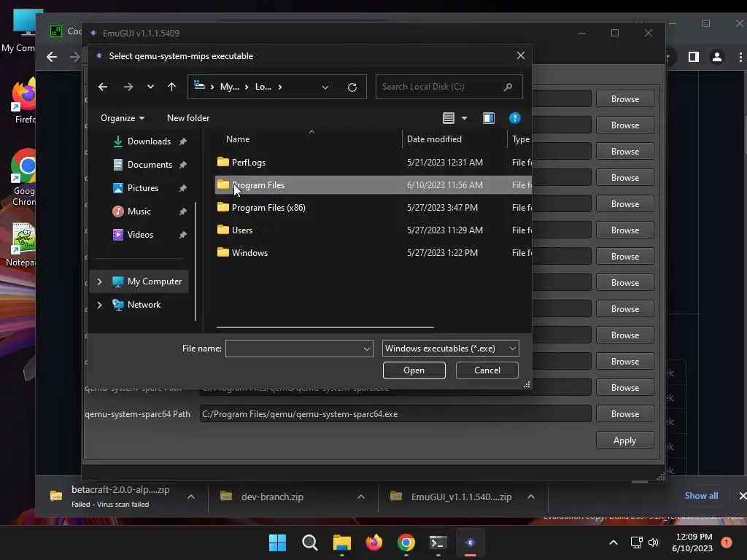Go forward in file dialog navigation

click(128, 87)
